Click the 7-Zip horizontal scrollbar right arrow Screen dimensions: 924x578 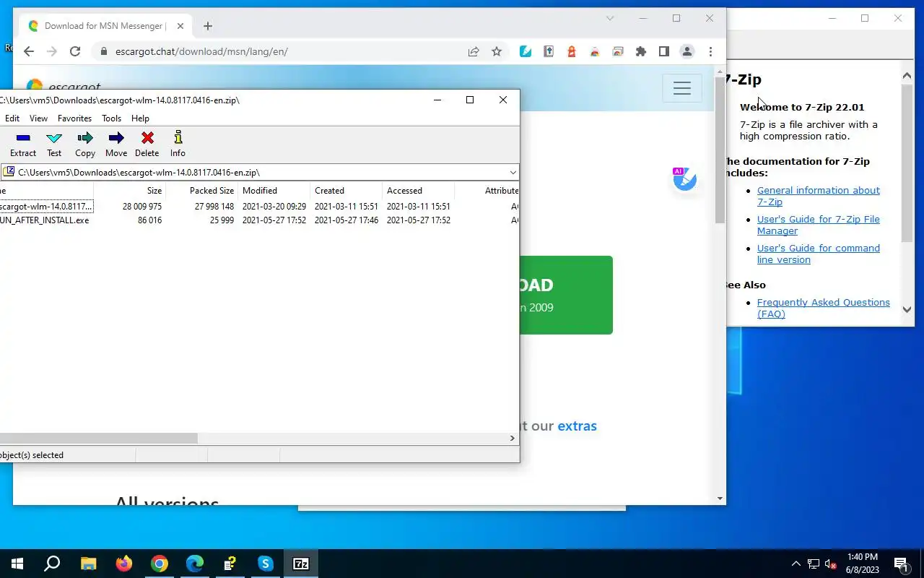(513, 438)
